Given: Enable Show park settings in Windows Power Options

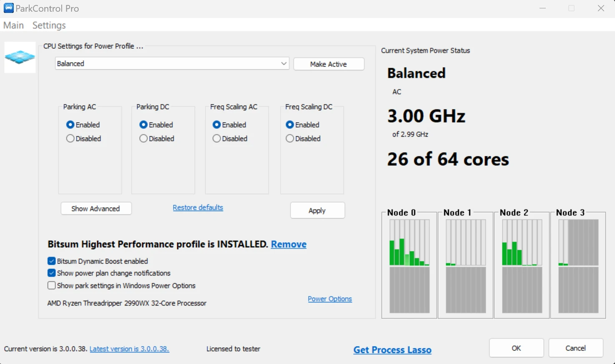Looking at the screenshot, I should point(52,286).
